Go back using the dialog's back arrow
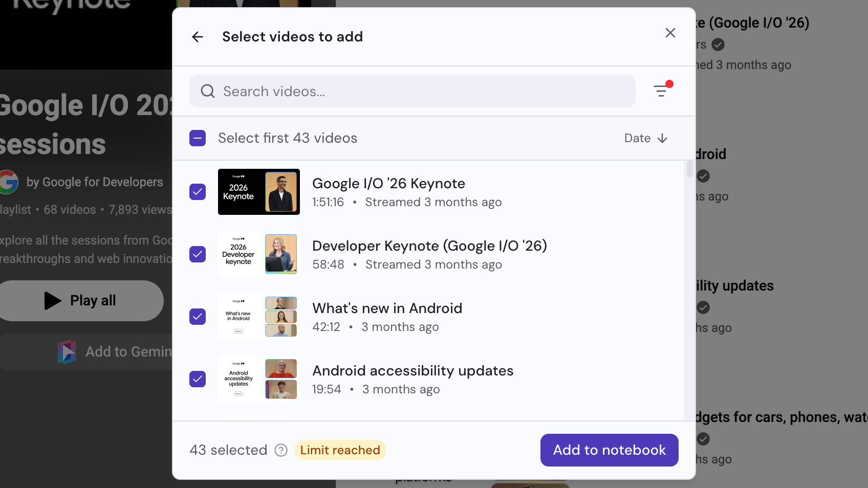Image resolution: width=868 pixels, height=488 pixels. (198, 37)
